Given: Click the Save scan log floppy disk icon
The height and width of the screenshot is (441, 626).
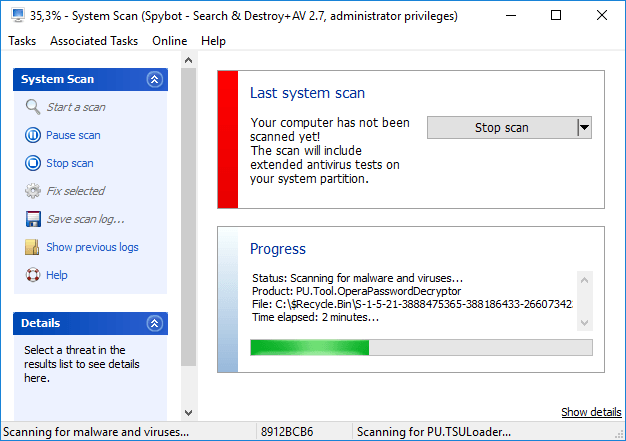Looking at the screenshot, I should pos(33,219).
